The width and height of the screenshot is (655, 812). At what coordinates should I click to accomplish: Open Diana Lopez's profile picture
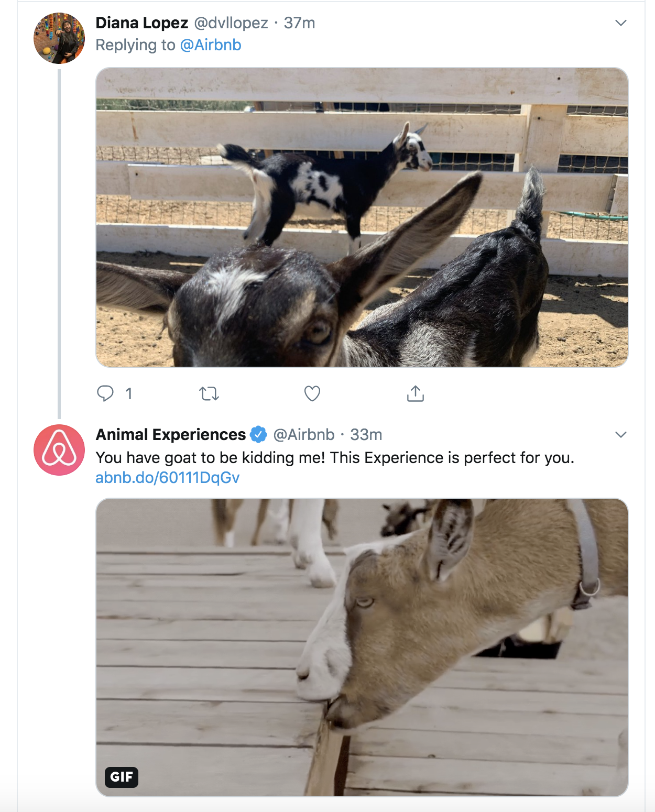tap(59, 38)
